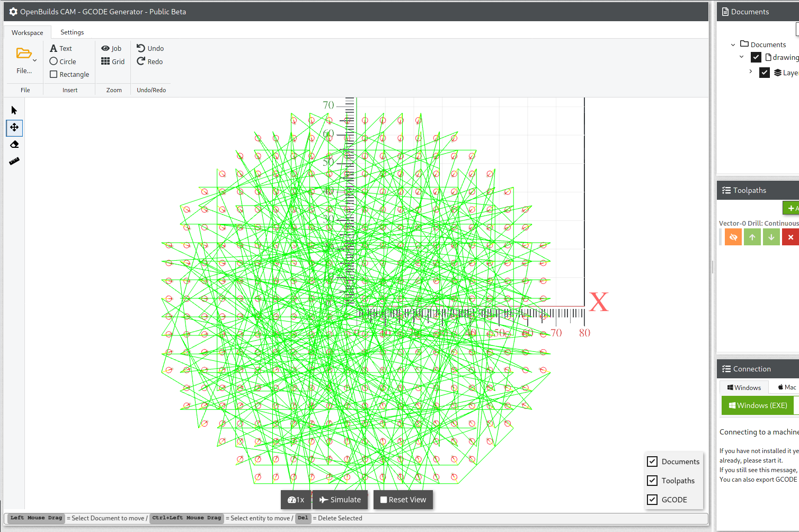
Task: Collapse the Documents tree folder
Action: pyautogui.click(x=733, y=45)
